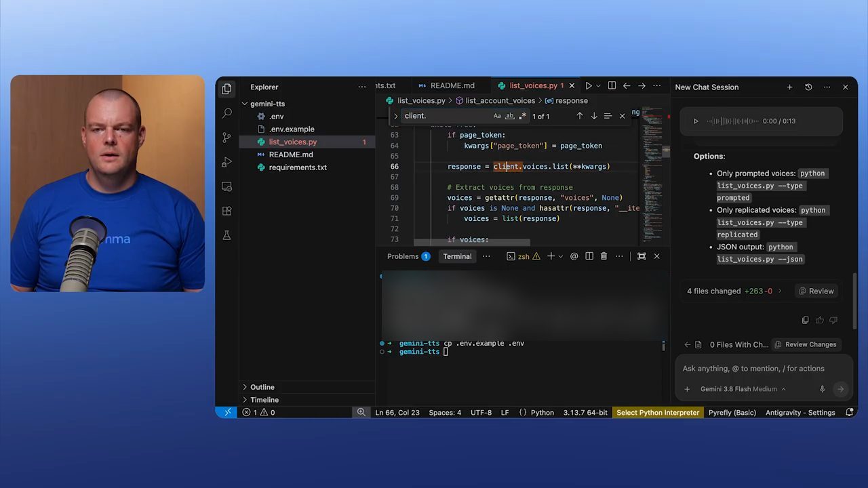Open Source Control view in activity bar
The width and height of the screenshot is (868, 488).
pos(226,138)
